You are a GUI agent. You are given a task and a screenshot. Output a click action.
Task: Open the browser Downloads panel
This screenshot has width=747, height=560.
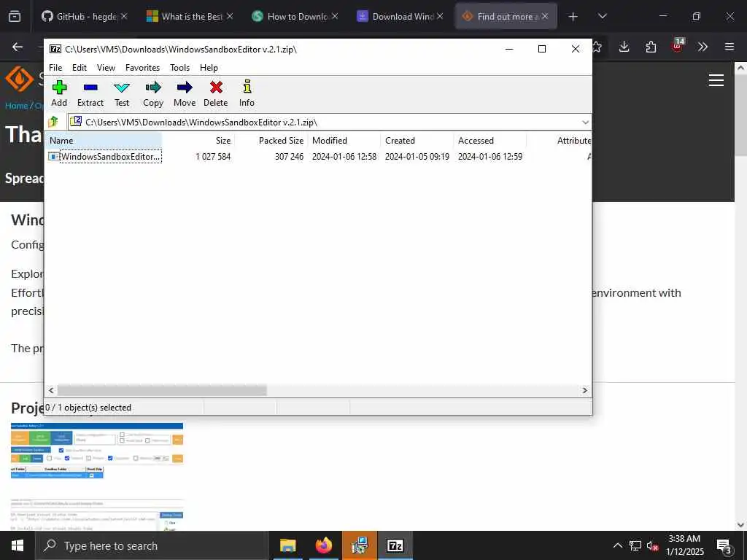(624, 47)
